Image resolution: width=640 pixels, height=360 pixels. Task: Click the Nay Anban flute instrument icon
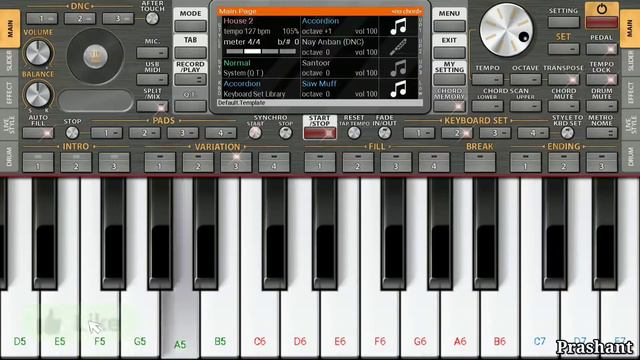[398, 47]
